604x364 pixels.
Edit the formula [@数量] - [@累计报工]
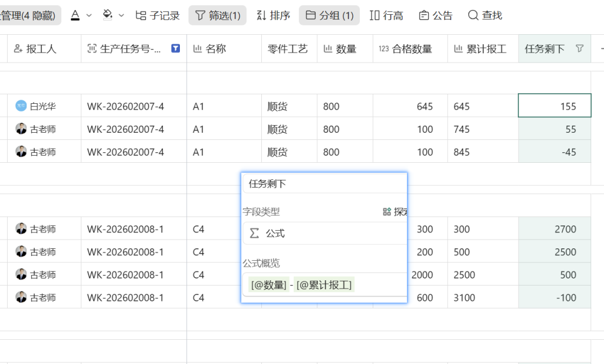325,285
